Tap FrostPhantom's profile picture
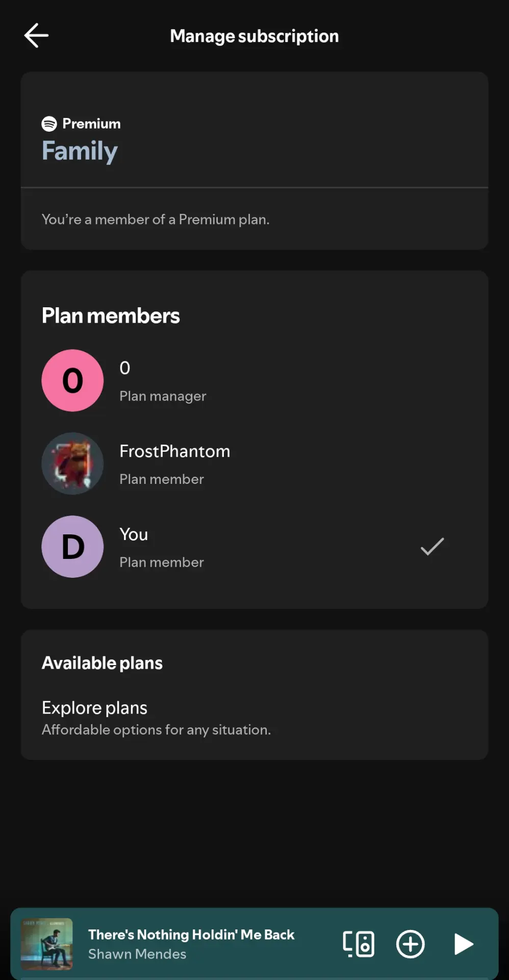The height and width of the screenshot is (980, 509). (72, 463)
